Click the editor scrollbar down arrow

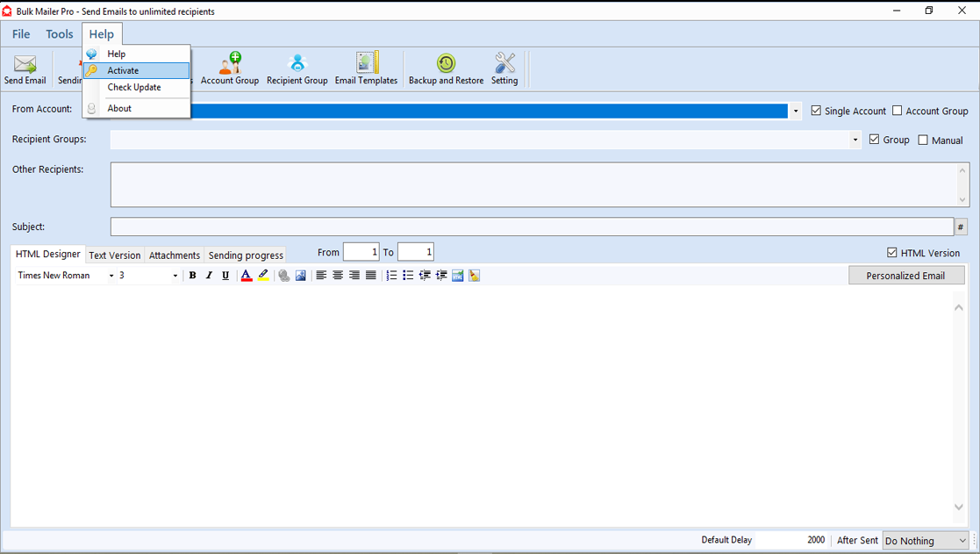pos(959,507)
